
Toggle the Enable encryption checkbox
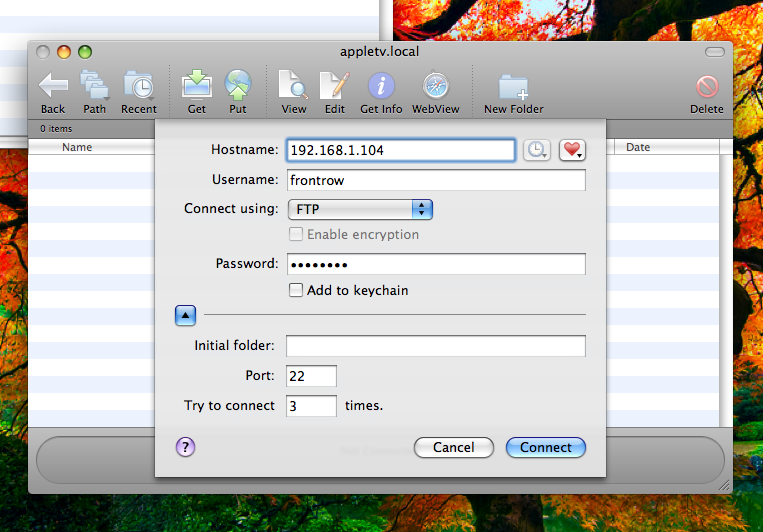(x=296, y=234)
